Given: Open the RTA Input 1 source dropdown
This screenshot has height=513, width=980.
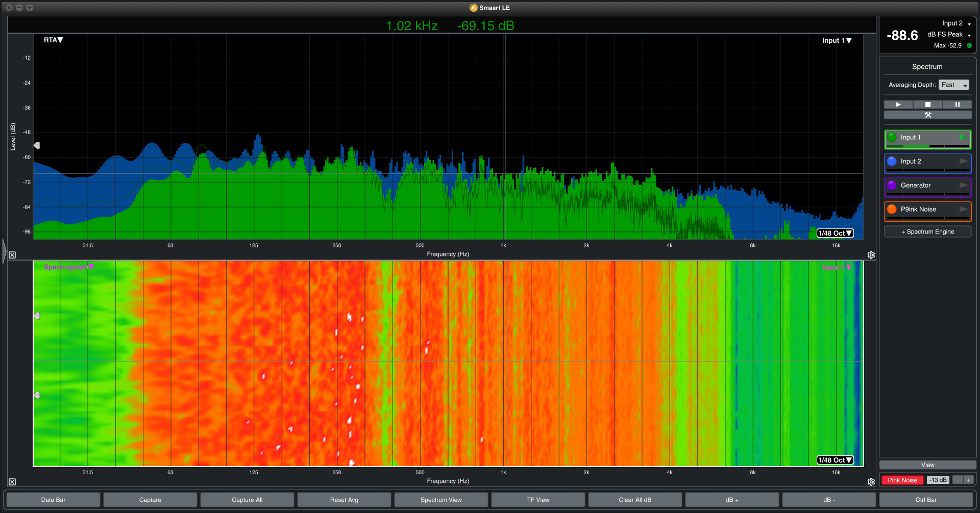Looking at the screenshot, I should (837, 41).
